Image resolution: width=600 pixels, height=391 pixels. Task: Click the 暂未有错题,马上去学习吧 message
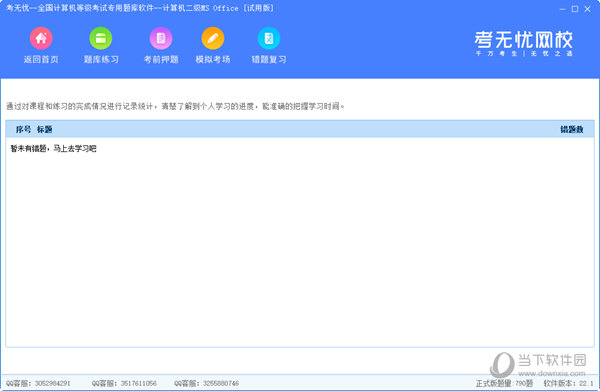[54, 148]
